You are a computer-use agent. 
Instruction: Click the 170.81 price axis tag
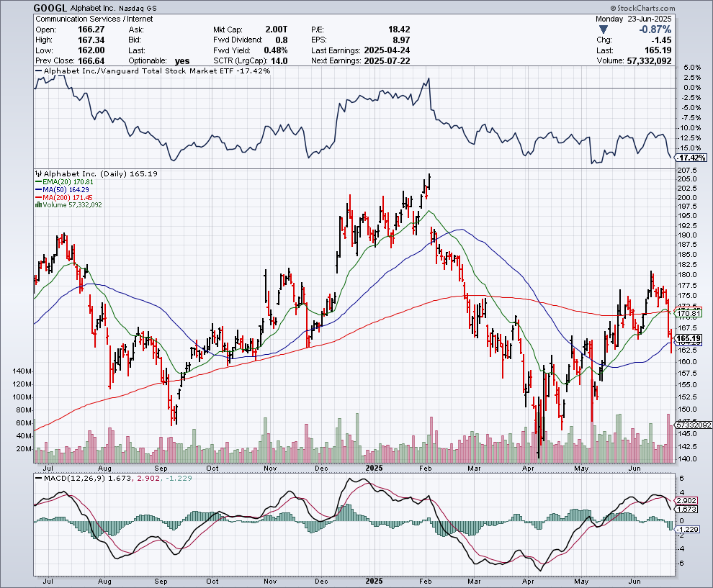(689, 314)
